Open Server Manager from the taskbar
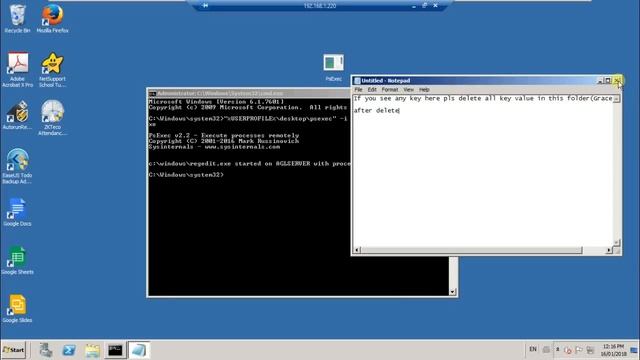The height and width of the screenshot is (360, 640). pyautogui.click(x=46, y=350)
